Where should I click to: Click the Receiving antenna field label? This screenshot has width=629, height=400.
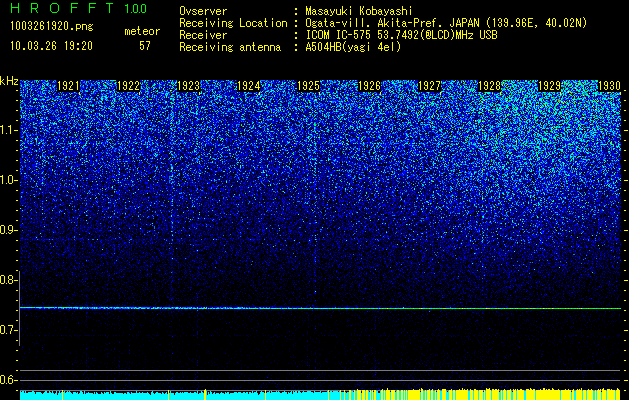tap(230, 47)
